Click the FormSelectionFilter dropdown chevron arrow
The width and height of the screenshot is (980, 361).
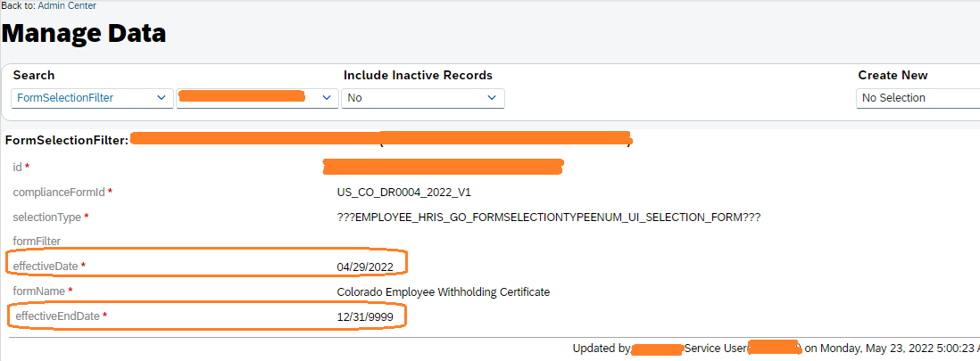[x=162, y=98]
